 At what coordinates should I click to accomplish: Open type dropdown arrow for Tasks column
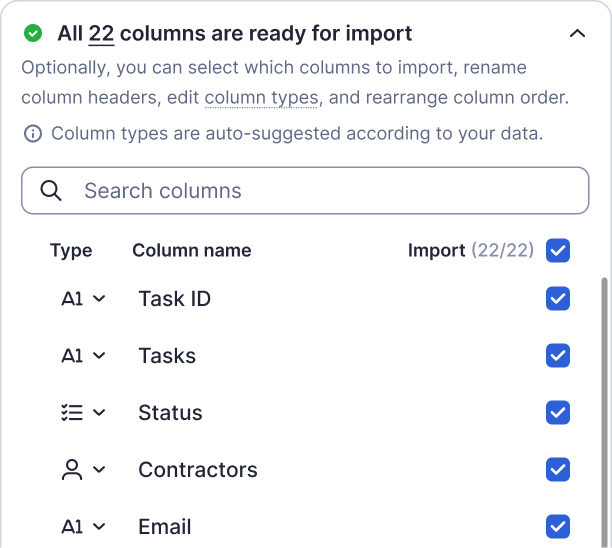[99, 356]
